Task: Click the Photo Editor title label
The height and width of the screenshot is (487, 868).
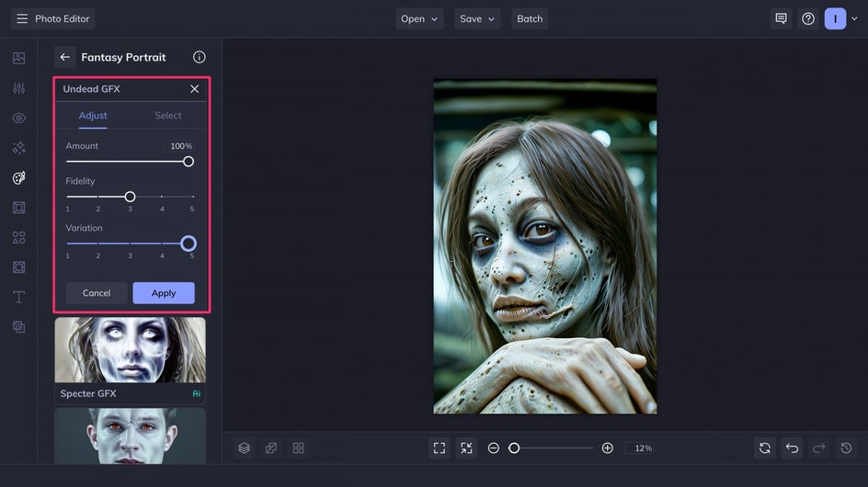Action: tap(62, 18)
